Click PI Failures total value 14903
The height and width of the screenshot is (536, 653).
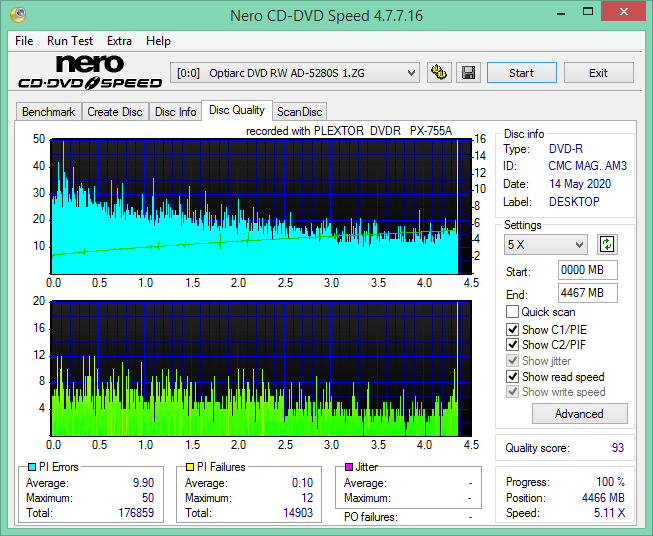pos(298,513)
